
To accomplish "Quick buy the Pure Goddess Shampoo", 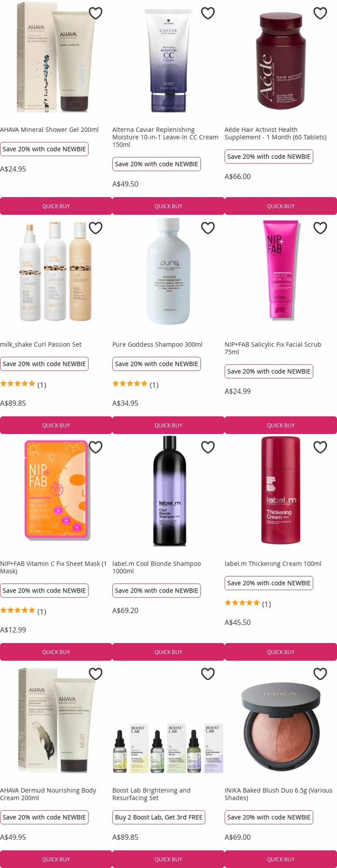I will [x=168, y=425].
